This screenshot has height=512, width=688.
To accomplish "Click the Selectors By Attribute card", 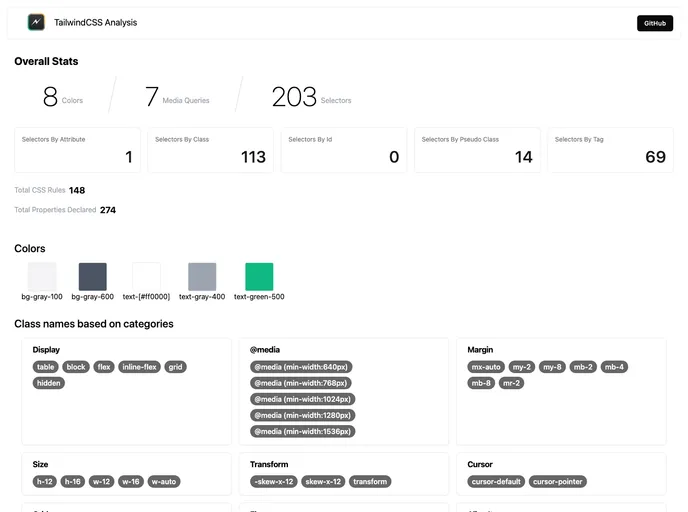I will point(77,150).
